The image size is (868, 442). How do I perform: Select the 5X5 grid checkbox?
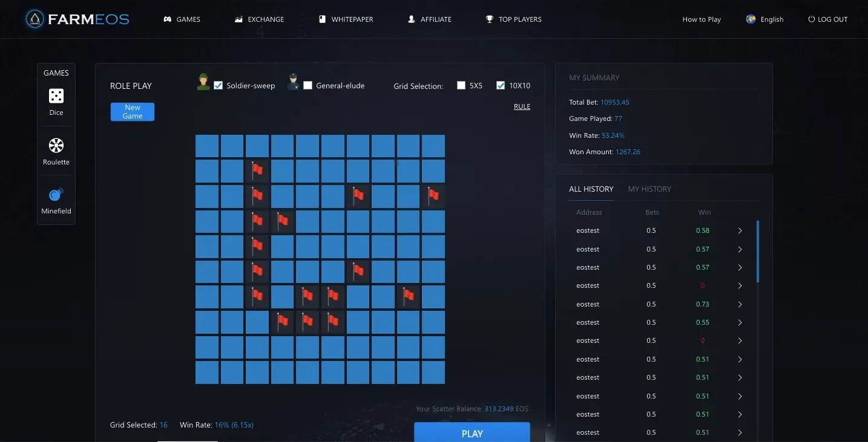461,85
